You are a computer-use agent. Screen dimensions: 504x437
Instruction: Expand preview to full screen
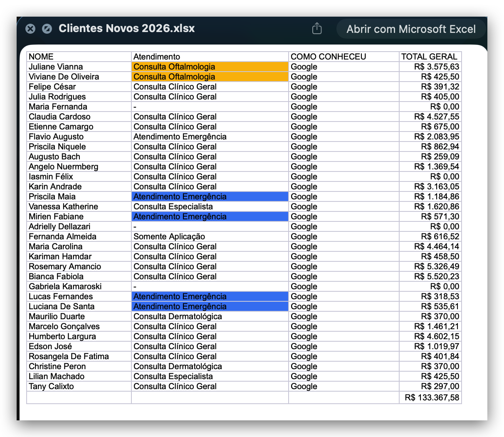47,29
